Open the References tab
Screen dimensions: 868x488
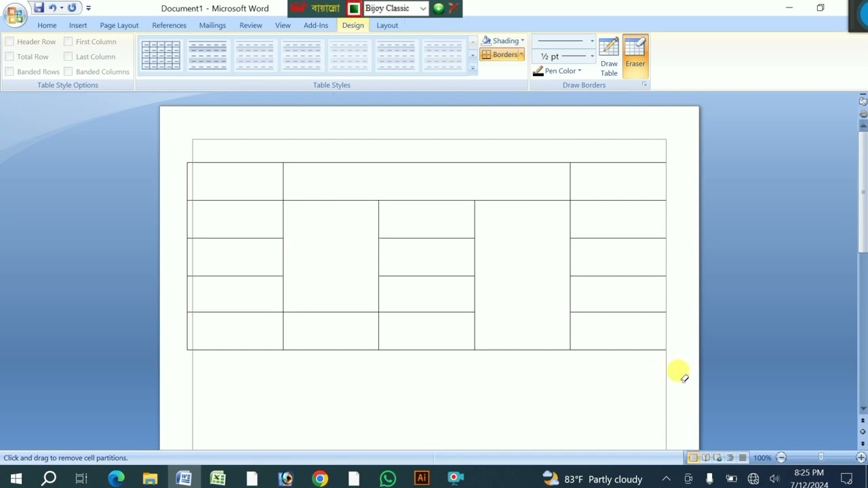coord(169,25)
